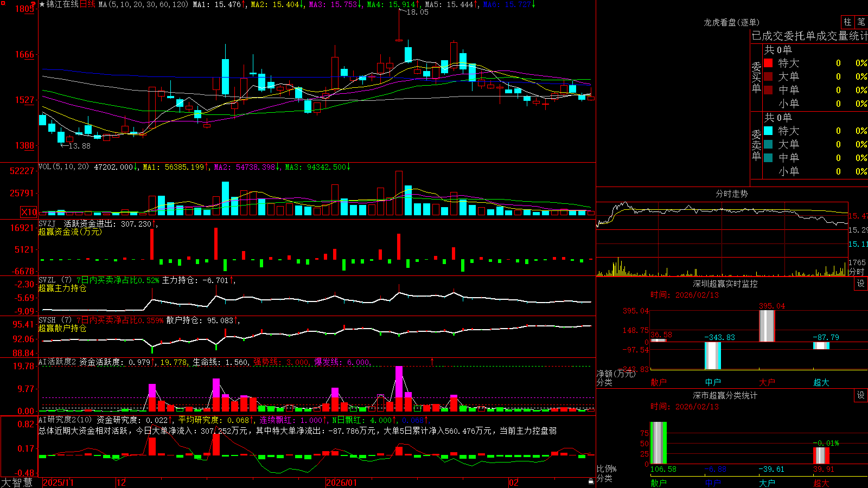Image resolution: width=868 pixels, height=488 pixels.
Task: Open 设 settings for 深圳超赢实时监控 panel
Action: [x=861, y=284]
